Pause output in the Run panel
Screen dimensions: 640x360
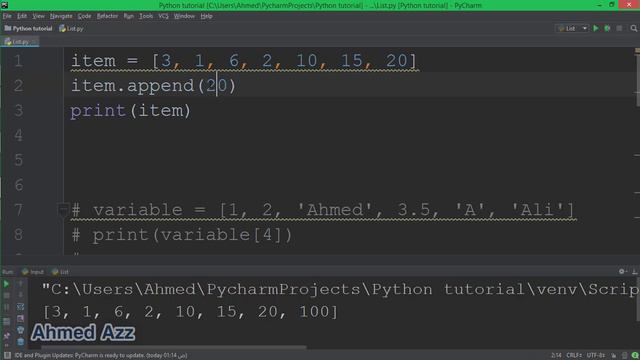pyautogui.click(x=6, y=307)
